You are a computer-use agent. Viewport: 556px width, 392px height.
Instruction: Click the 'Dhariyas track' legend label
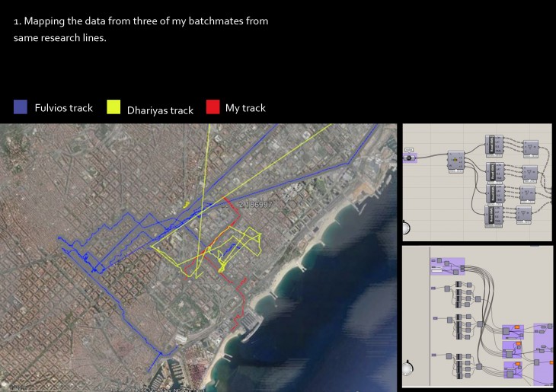(x=160, y=110)
